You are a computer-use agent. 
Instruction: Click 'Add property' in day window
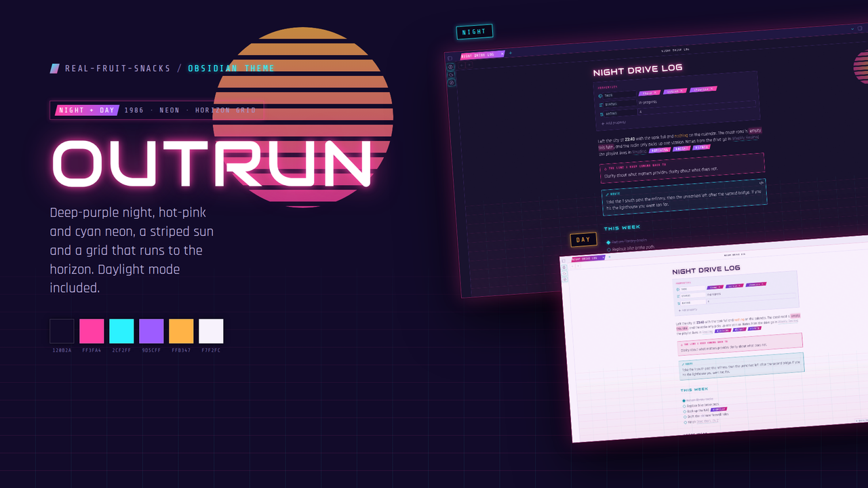[x=688, y=310]
